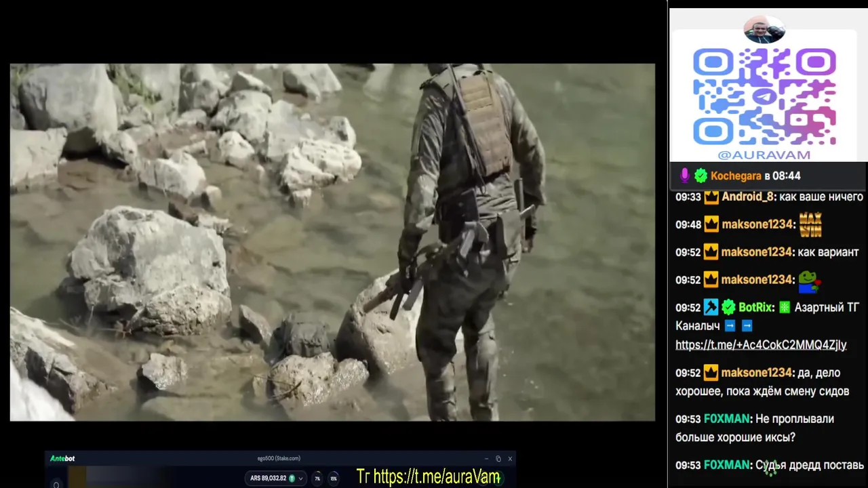Click the streamer avatar above the QR code
The height and width of the screenshot is (488, 868).
coord(764,29)
